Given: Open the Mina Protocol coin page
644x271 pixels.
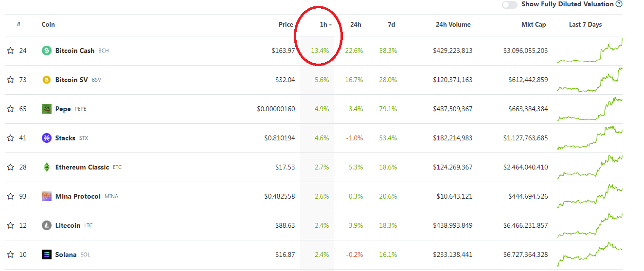Looking at the screenshot, I should (78, 196).
